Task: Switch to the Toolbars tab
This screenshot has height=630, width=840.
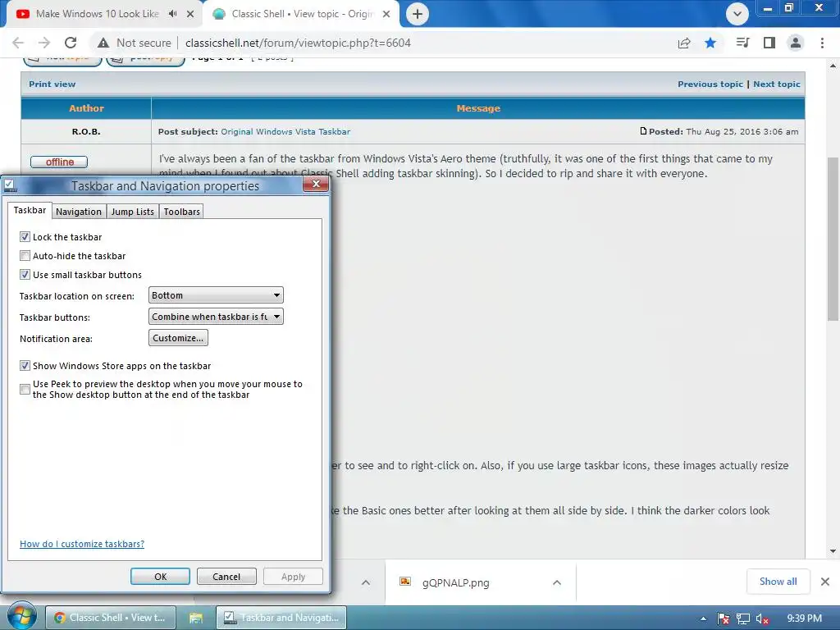Action: pyautogui.click(x=181, y=212)
